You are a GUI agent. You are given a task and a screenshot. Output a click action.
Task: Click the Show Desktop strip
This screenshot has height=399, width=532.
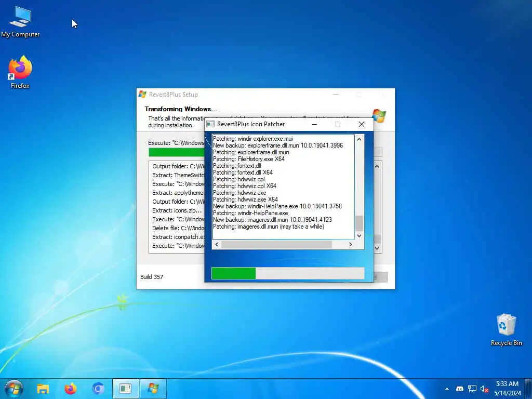click(528, 389)
